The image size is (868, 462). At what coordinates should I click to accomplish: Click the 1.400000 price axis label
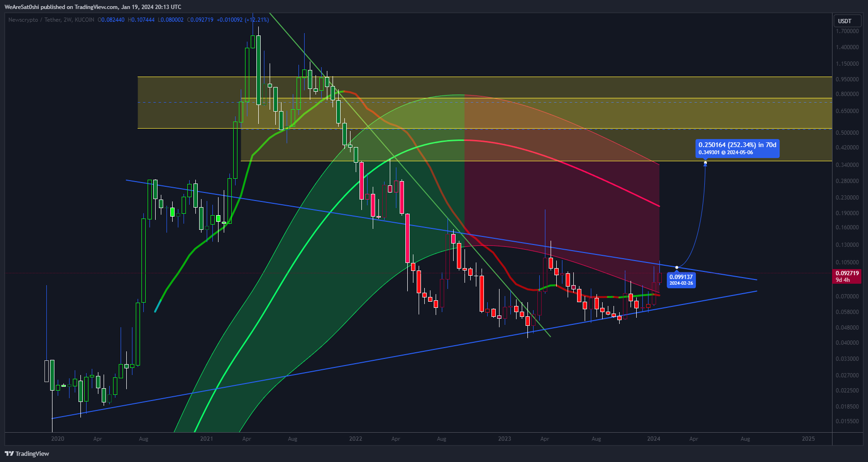click(847, 47)
